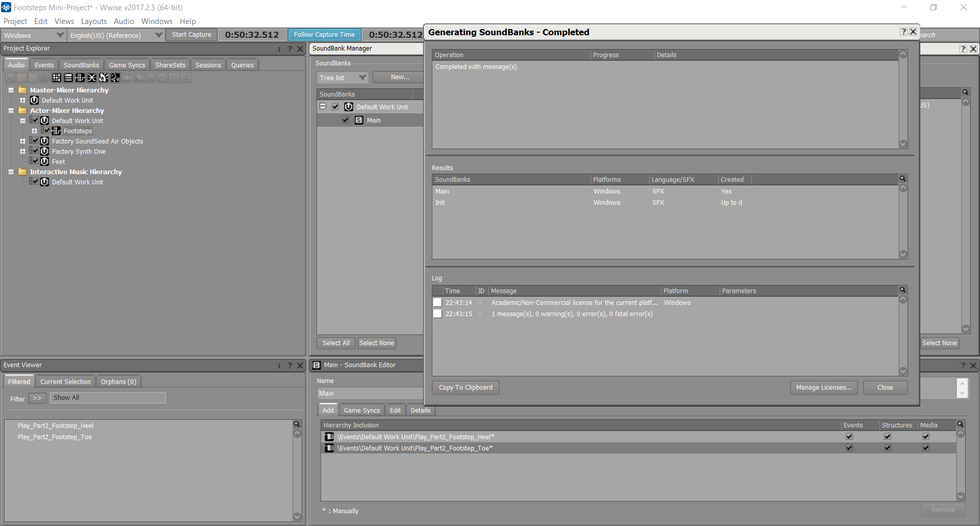Screen dimensions: 980x526
Task: Open the Project menu
Action: point(15,21)
